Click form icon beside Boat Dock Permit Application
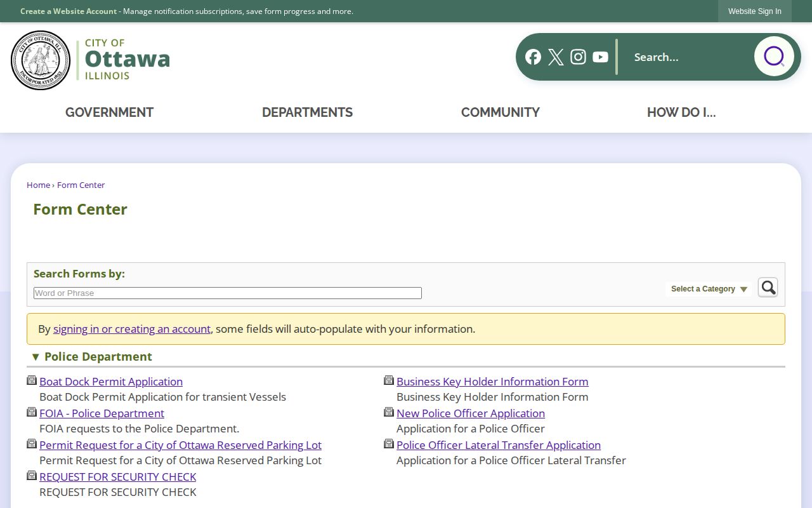812x508 pixels. [32, 380]
